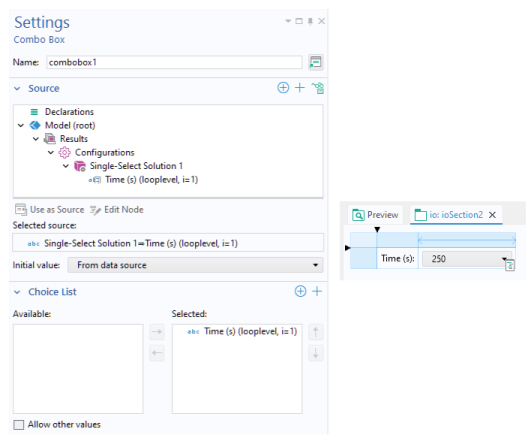Collapse the Source section
The width and height of the screenshot is (531, 444).
pos(17,89)
